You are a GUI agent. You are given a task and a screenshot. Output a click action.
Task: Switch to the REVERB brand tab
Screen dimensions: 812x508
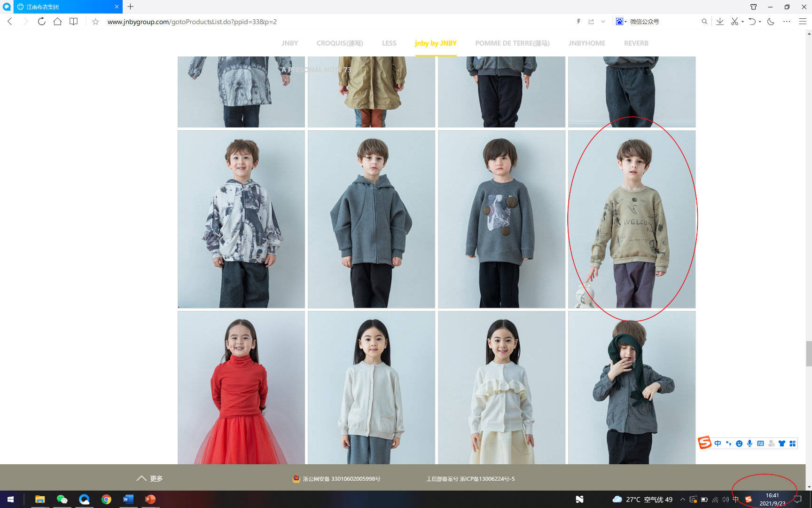click(636, 43)
